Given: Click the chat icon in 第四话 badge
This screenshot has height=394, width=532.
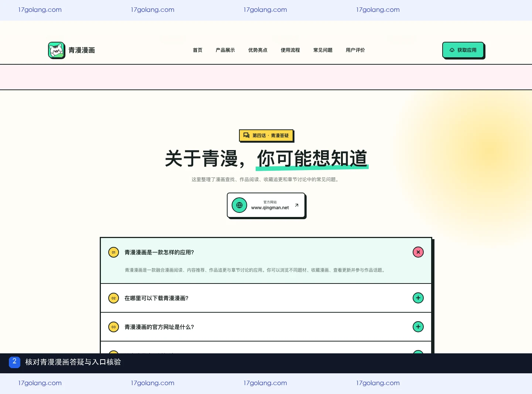Looking at the screenshot, I should [x=246, y=135].
